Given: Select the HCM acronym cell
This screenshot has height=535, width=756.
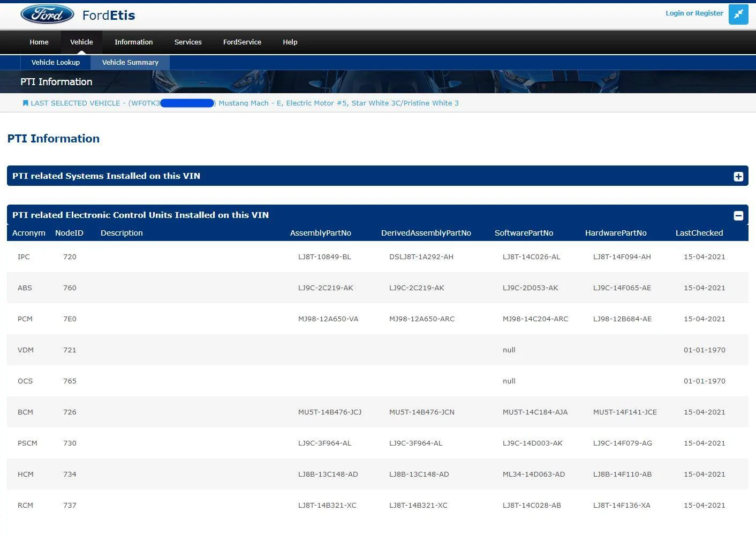Looking at the screenshot, I should pyautogui.click(x=26, y=474).
